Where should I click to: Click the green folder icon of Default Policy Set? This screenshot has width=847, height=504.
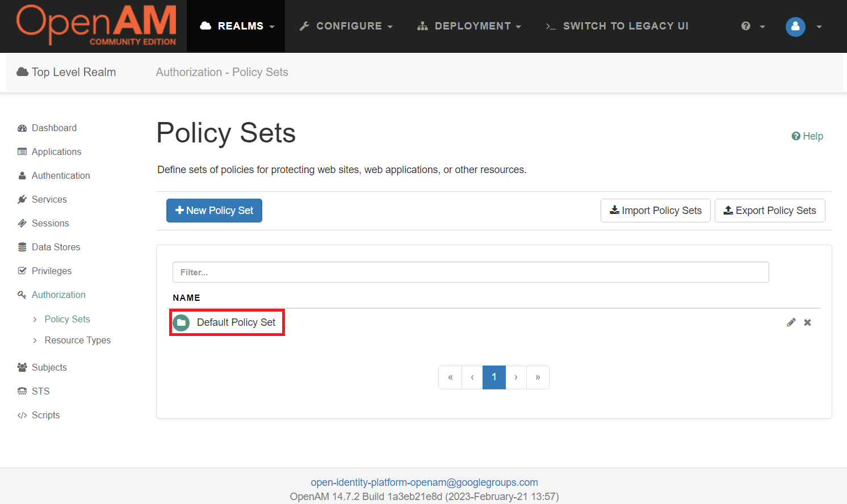181,322
